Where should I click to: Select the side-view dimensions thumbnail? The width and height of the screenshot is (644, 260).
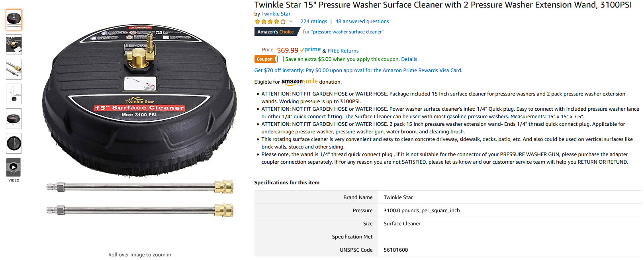(14, 119)
